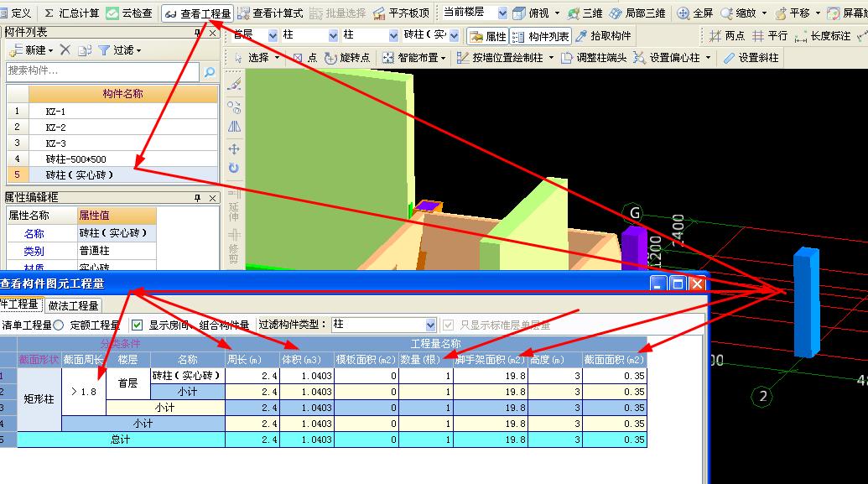Open 查看计算式 calculation formula
This screenshot has width=868, height=484.
pos(270,13)
